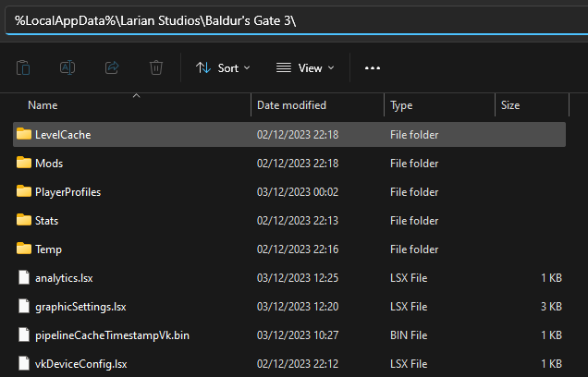
Task: Select the graphicSettings.lsx file
Action: point(80,306)
